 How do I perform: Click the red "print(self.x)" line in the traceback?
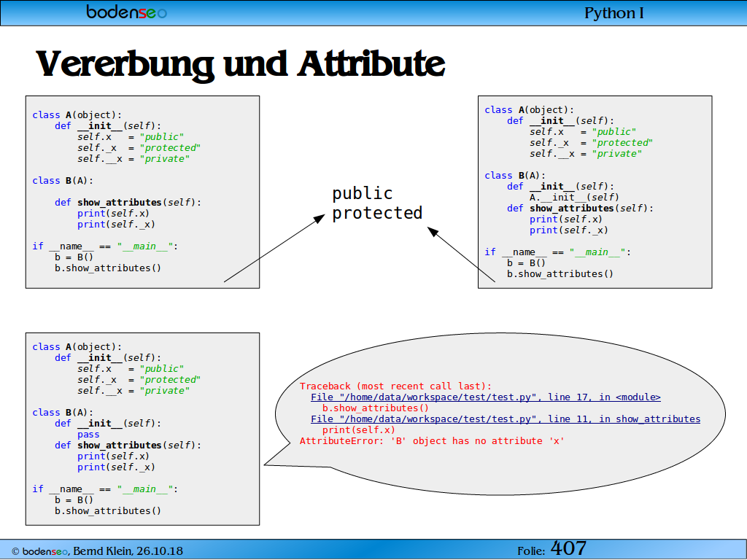(358, 430)
